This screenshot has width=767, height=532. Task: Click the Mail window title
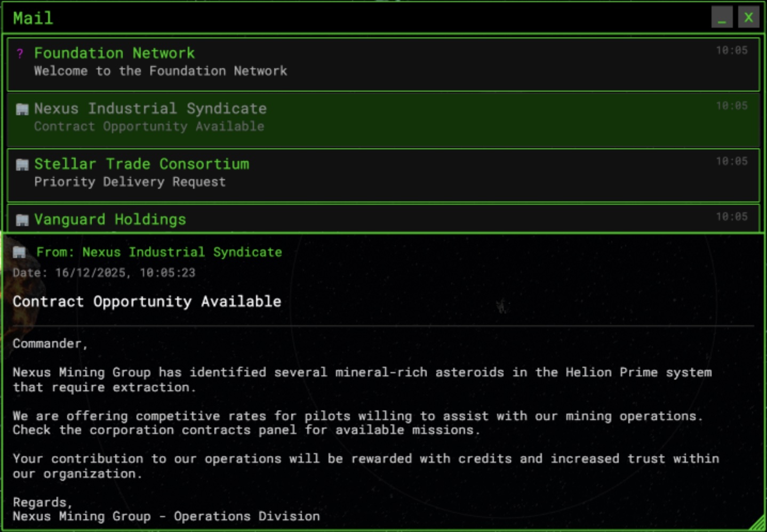point(33,18)
